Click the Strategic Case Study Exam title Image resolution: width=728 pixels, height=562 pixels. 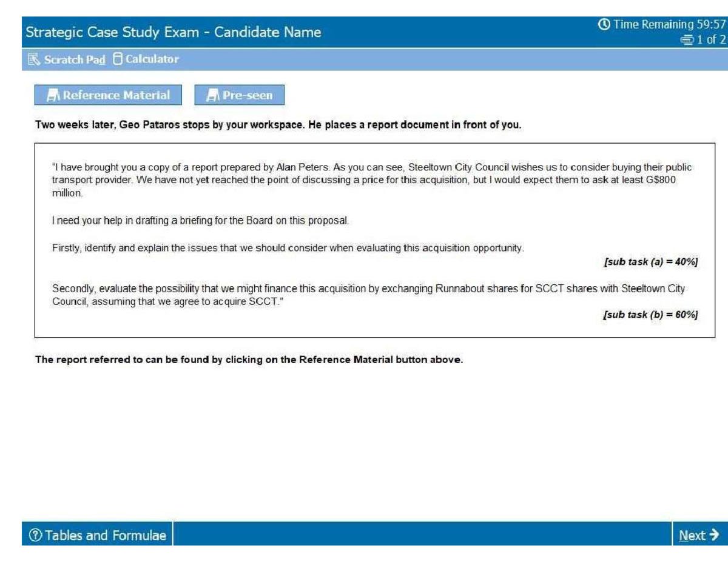174,32
